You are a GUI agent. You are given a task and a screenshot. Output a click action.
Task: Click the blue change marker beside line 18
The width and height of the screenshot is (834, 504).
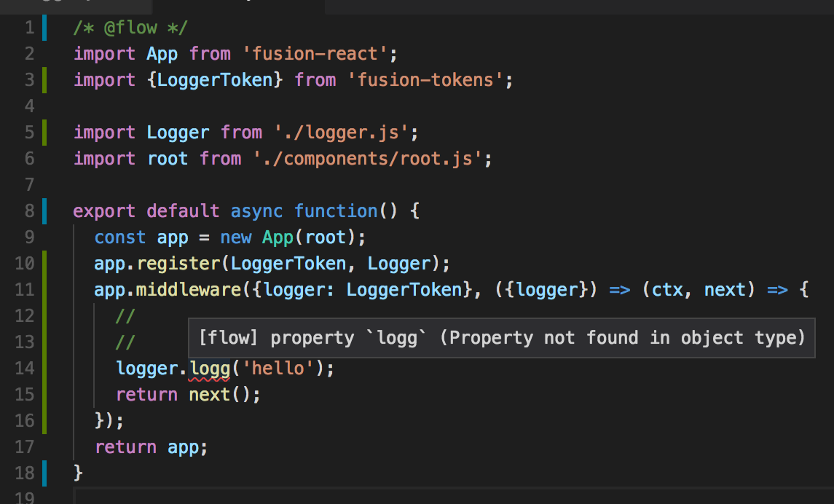point(44,473)
